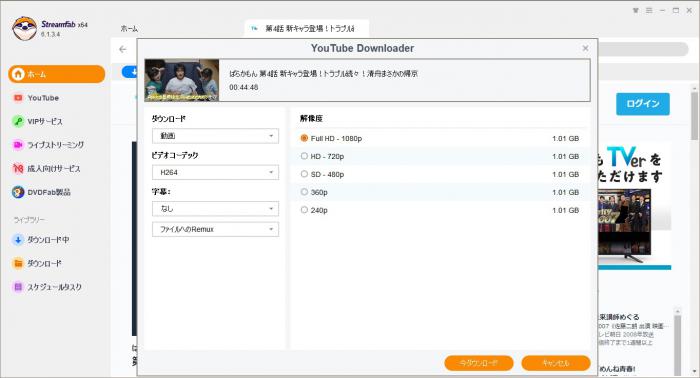
Task: Click the 1.01 GB size for 1080p
Action: (x=566, y=138)
